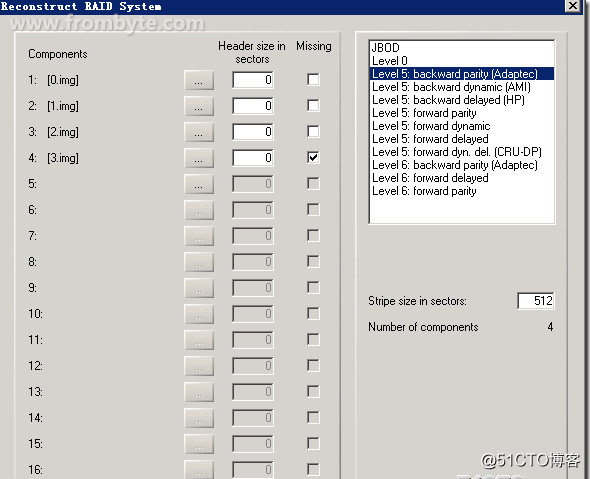590x479 pixels.
Task: Toggle Missing checkbox for component 12
Action: pos(313,365)
